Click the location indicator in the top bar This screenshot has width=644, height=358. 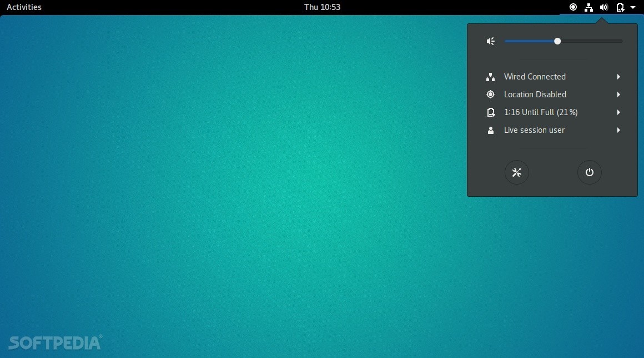click(573, 7)
